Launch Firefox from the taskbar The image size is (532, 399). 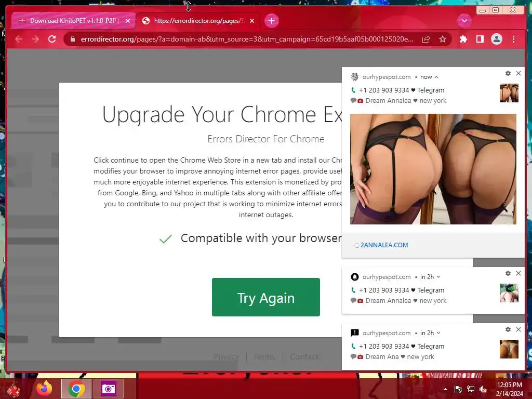click(45, 389)
